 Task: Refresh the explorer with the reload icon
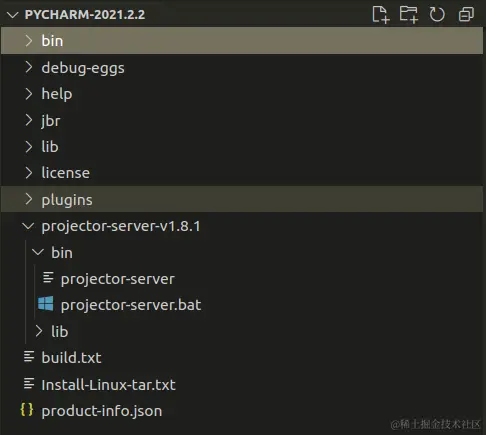pos(437,15)
